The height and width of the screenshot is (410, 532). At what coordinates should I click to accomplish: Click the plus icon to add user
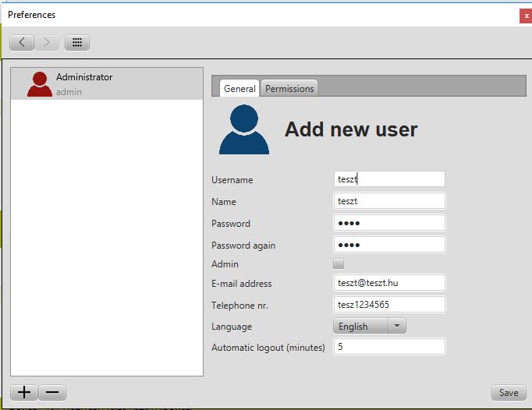coord(24,393)
